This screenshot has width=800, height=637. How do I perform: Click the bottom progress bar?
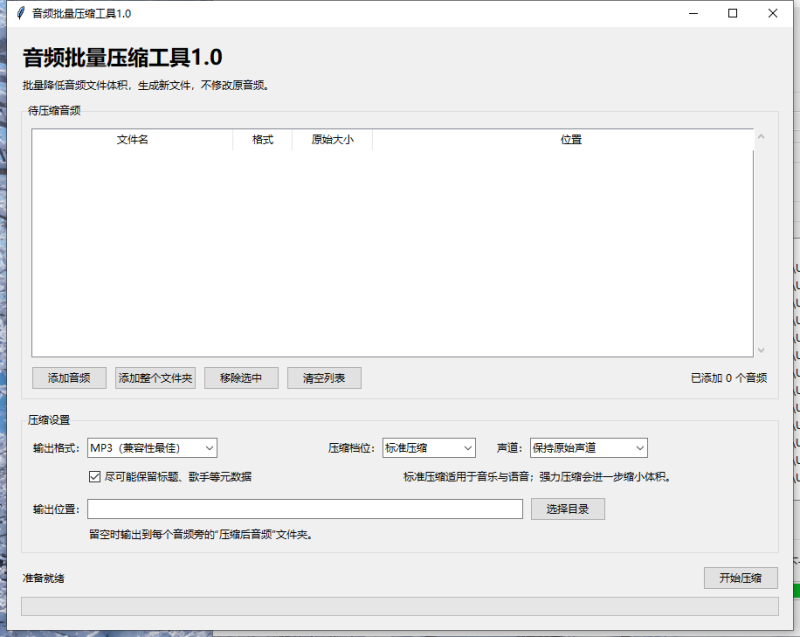399,606
